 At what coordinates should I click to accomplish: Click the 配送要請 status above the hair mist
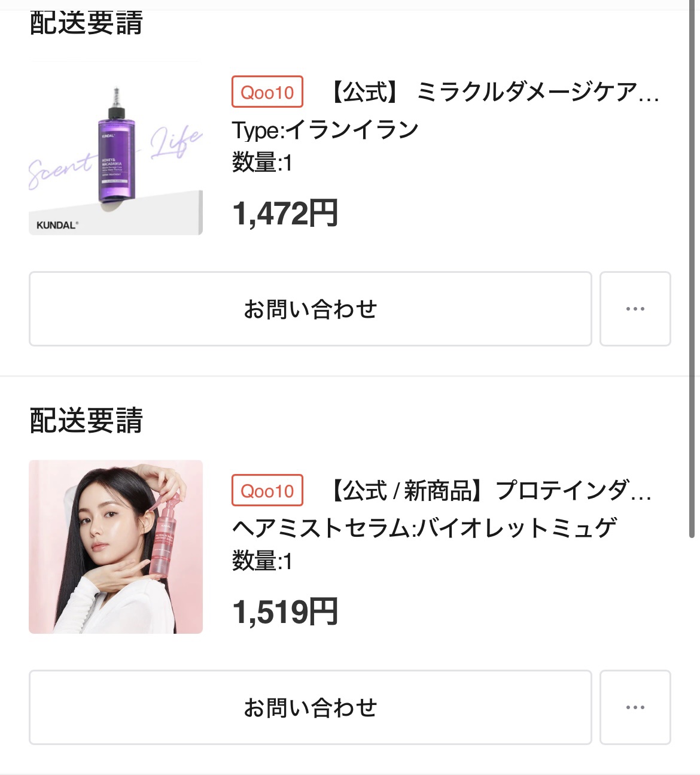[86, 420]
